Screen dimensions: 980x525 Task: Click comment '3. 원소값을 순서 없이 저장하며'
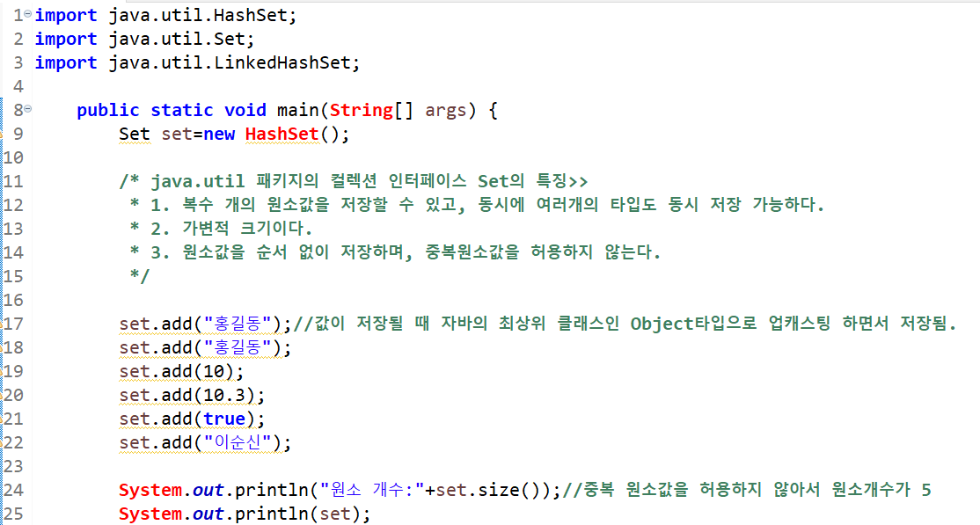pos(278,252)
